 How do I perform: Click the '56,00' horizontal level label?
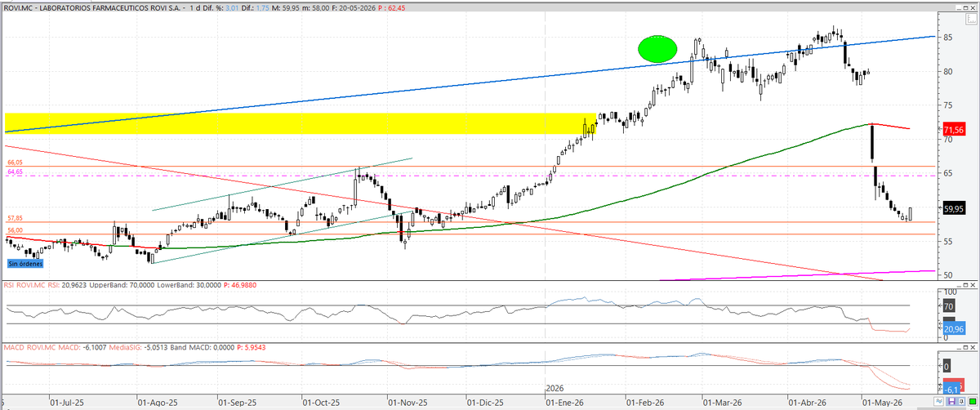pyautogui.click(x=15, y=230)
